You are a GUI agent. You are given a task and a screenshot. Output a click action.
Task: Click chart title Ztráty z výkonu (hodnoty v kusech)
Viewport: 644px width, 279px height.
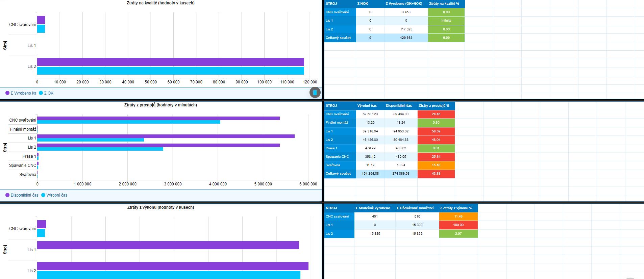161,207
